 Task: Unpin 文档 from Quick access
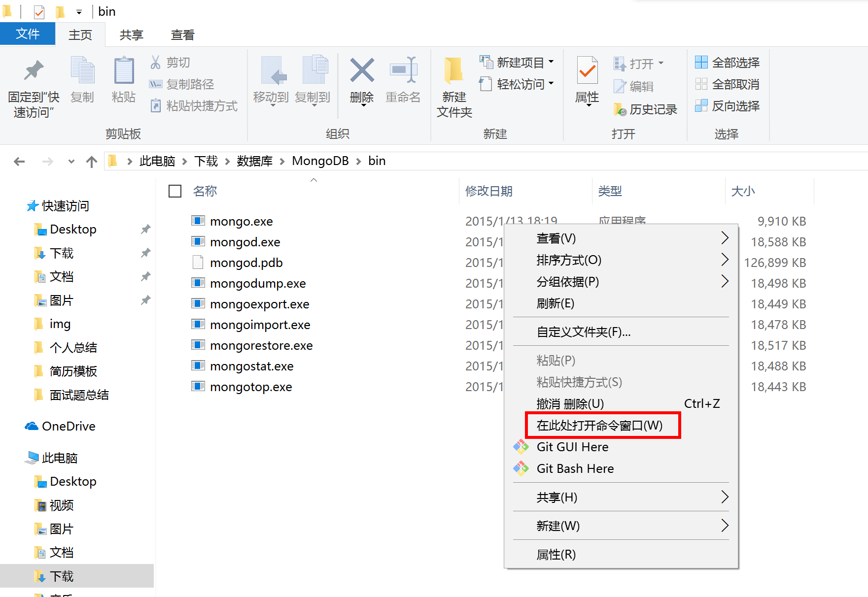point(145,276)
